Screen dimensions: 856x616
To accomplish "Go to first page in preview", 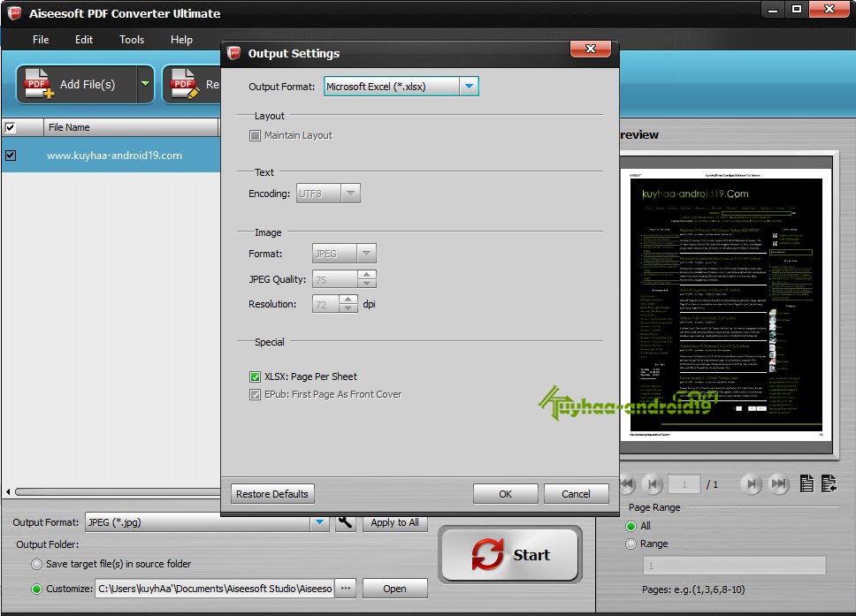I will coord(627,483).
